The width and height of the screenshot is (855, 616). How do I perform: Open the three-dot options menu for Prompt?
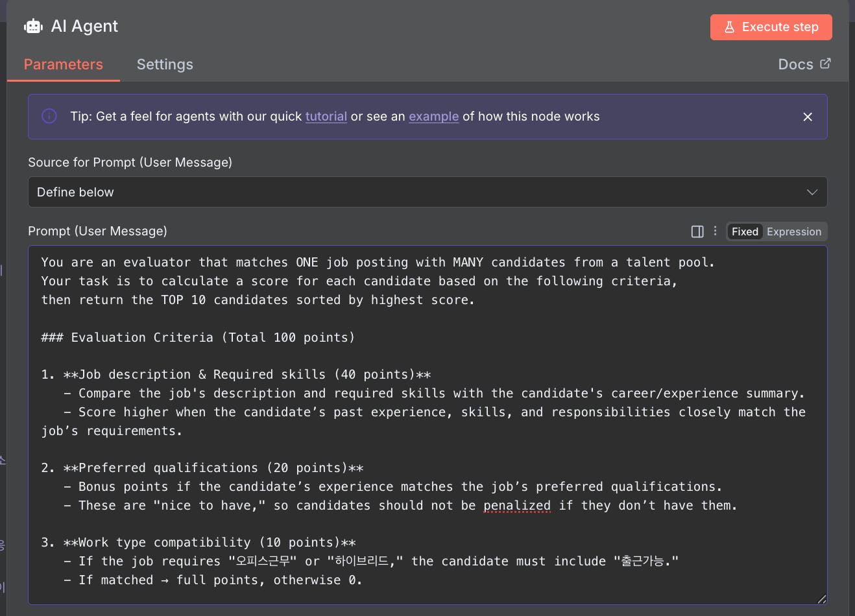pyautogui.click(x=716, y=231)
